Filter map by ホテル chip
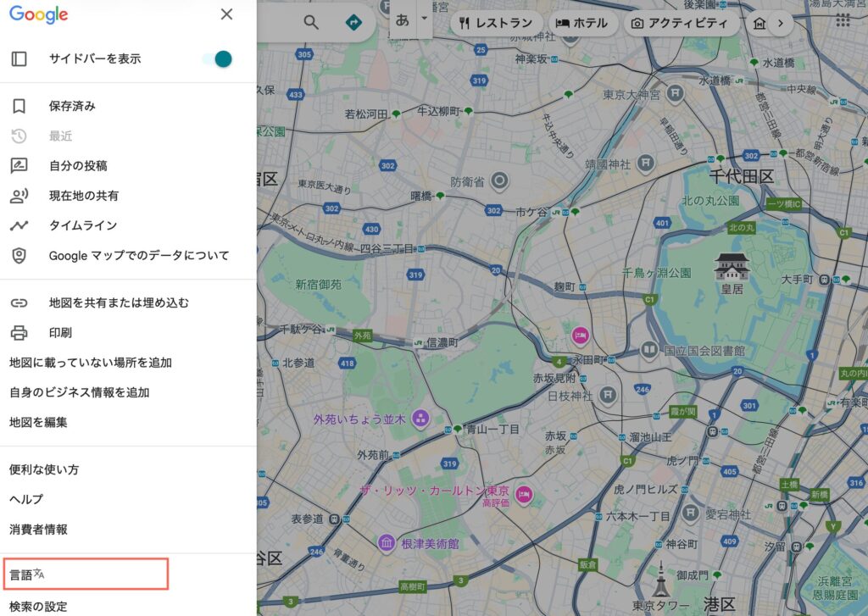The width and height of the screenshot is (868, 616). pos(582,23)
